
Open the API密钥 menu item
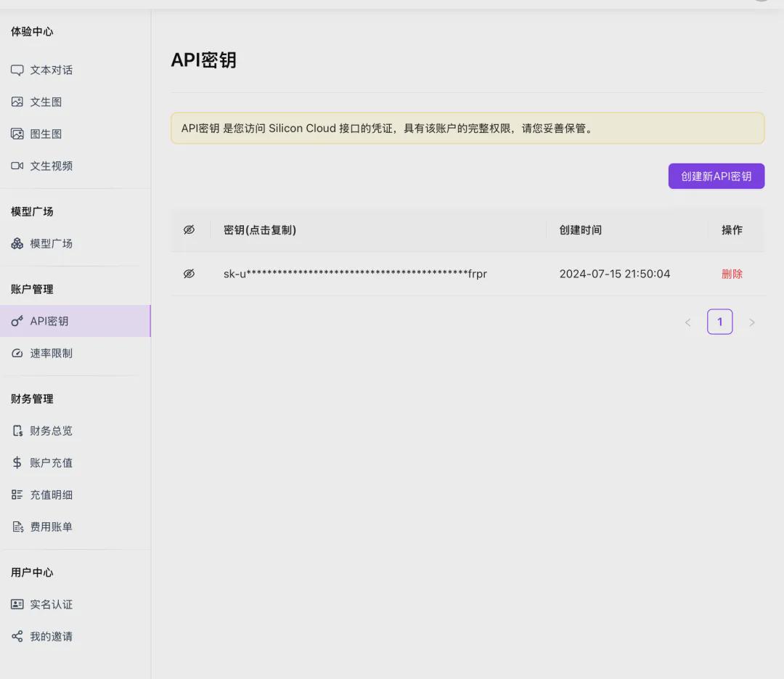(49, 322)
